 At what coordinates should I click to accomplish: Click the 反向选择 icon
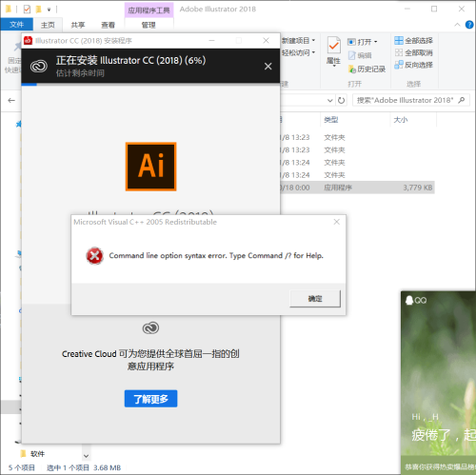pyautogui.click(x=399, y=65)
